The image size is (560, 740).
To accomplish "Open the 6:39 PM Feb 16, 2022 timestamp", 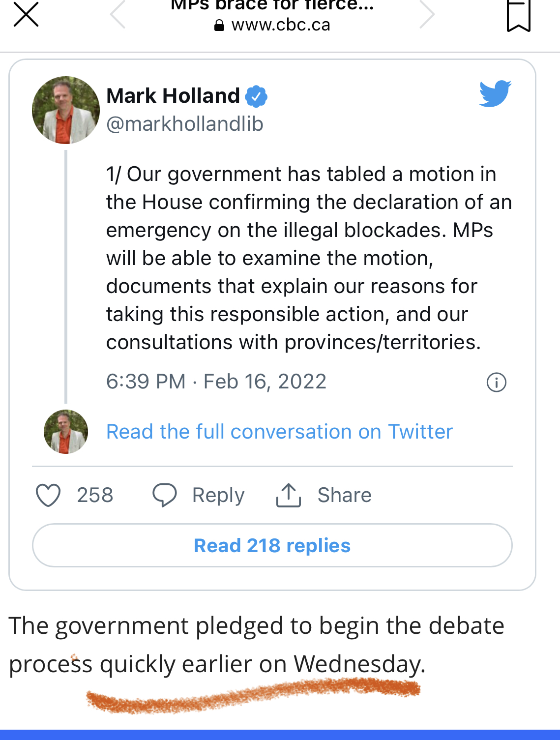I will coord(216,382).
